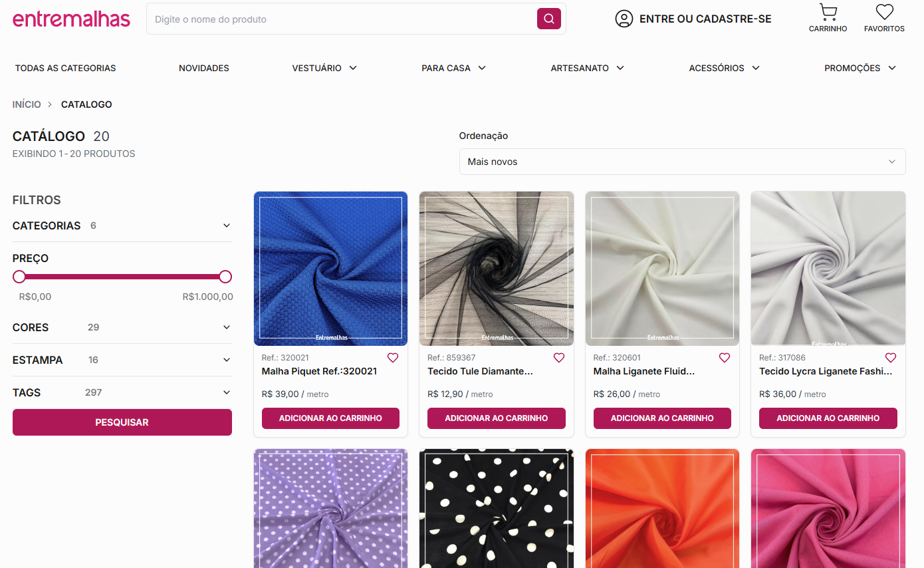Open the blue Malha Piquet product image
Image resolution: width=924 pixels, height=568 pixels.
pos(330,269)
